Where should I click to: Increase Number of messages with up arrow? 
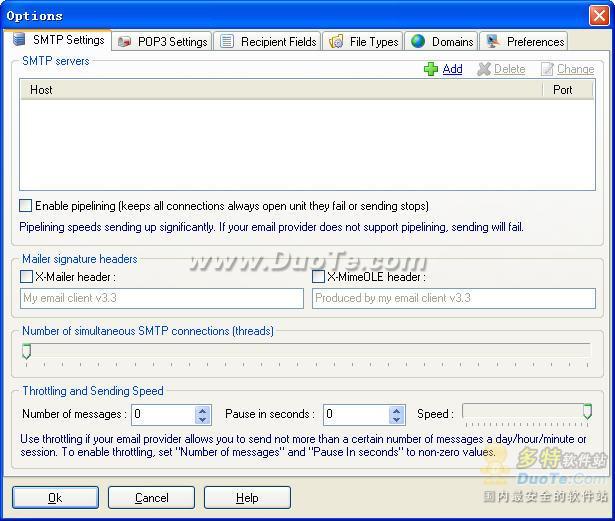pyautogui.click(x=202, y=411)
